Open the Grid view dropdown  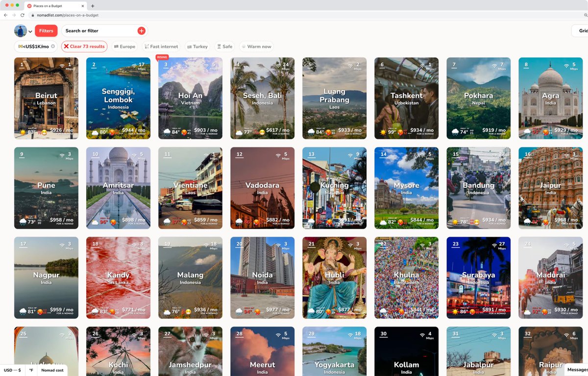click(x=581, y=31)
